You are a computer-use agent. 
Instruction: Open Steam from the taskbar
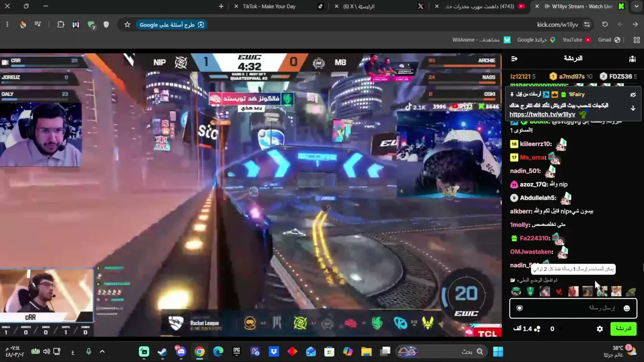163,351
